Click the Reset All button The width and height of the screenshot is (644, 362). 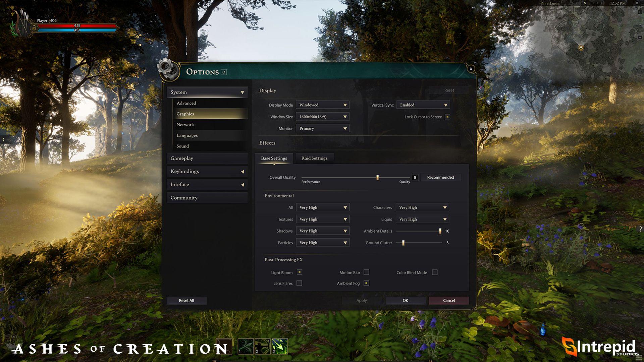point(186,300)
